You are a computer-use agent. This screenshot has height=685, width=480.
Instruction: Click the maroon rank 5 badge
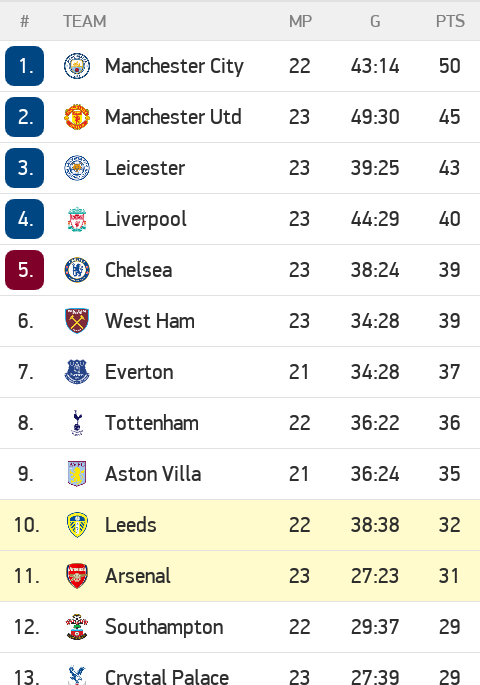pos(24,270)
